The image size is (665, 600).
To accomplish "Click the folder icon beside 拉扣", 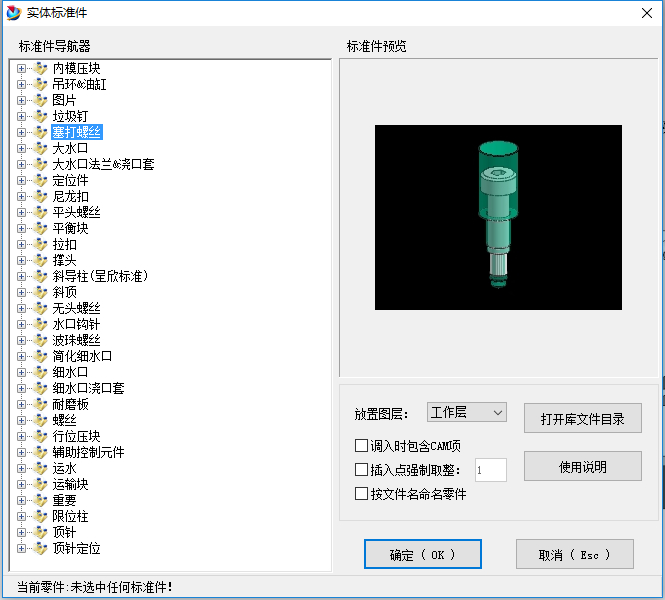I will coord(40,244).
